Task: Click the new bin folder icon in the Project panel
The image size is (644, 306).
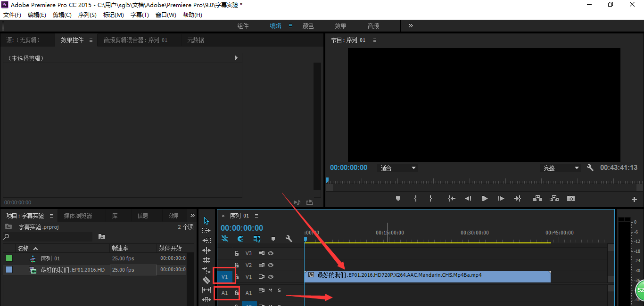Action: pos(101,237)
